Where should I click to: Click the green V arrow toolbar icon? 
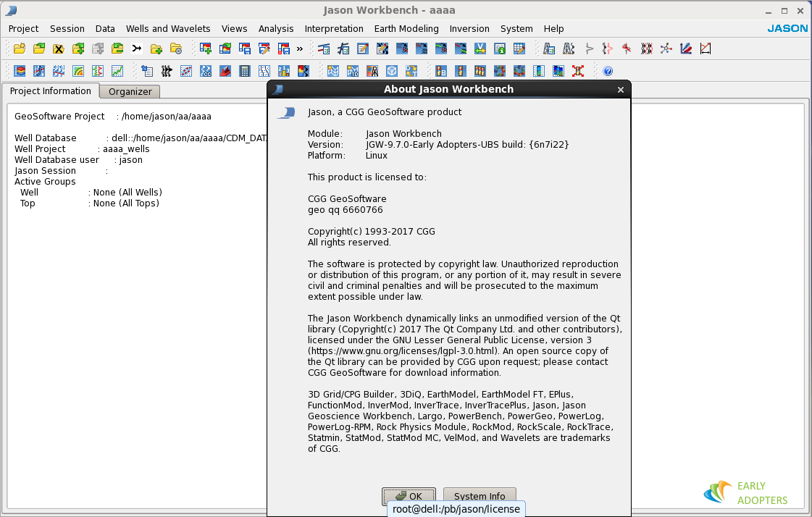point(480,49)
